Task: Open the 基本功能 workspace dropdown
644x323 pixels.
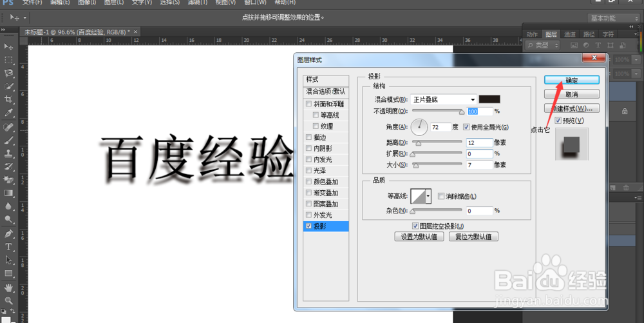Action: pyautogui.click(x=613, y=18)
